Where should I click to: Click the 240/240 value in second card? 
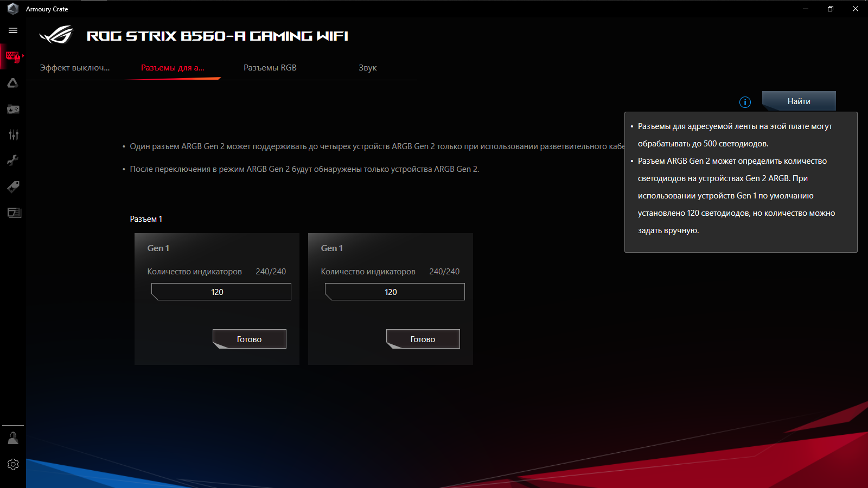coord(444,272)
